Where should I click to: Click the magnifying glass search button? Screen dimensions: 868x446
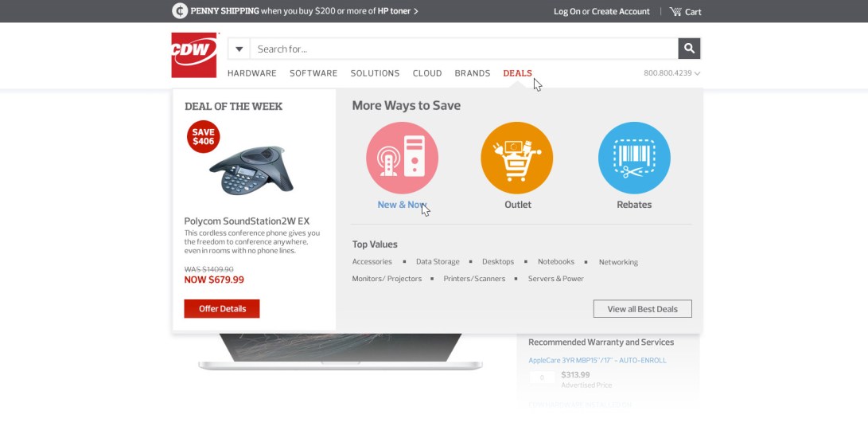689,49
